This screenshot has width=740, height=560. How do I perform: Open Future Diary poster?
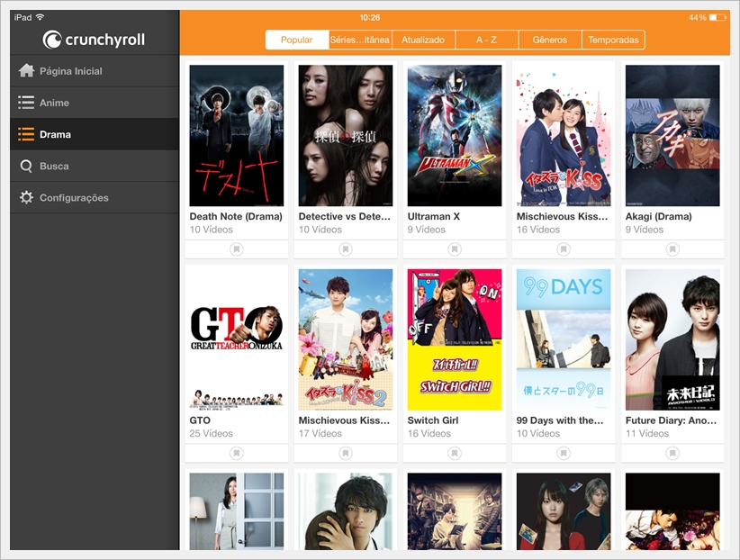point(672,339)
